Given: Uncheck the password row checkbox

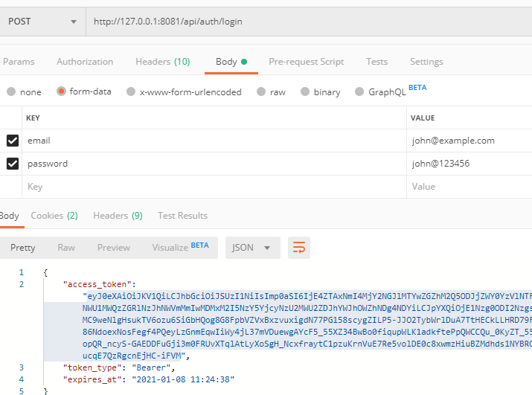Looking at the screenshot, I should pyautogui.click(x=12, y=164).
